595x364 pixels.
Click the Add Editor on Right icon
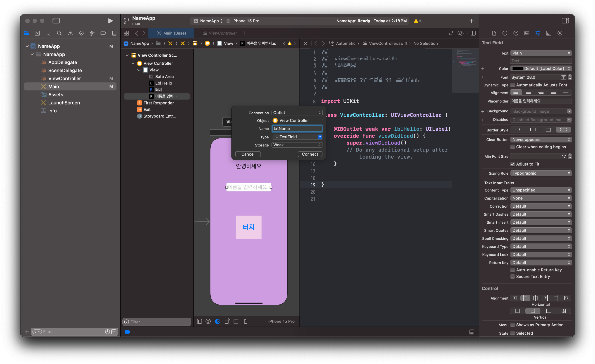(x=473, y=33)
